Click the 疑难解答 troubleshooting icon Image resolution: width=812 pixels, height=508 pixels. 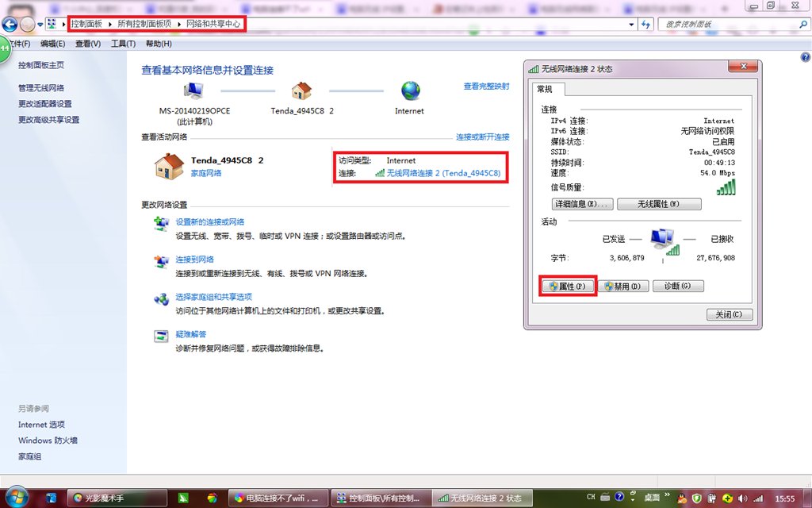(x=161, y=336)
